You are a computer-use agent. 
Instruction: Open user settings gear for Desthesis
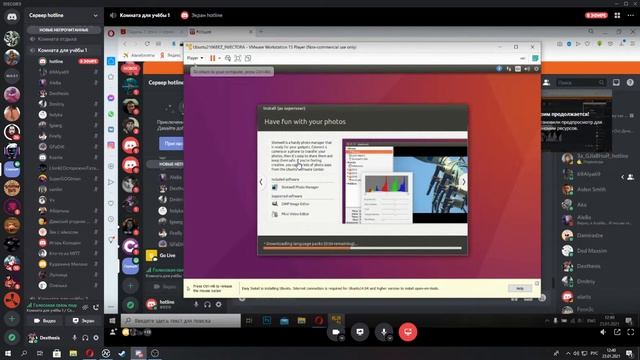tap(96, 338)
